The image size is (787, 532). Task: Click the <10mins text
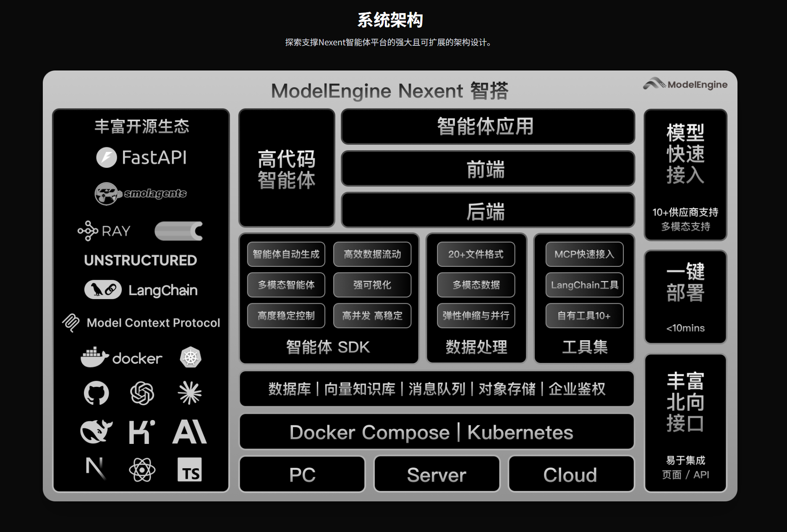tap(685, 328)
